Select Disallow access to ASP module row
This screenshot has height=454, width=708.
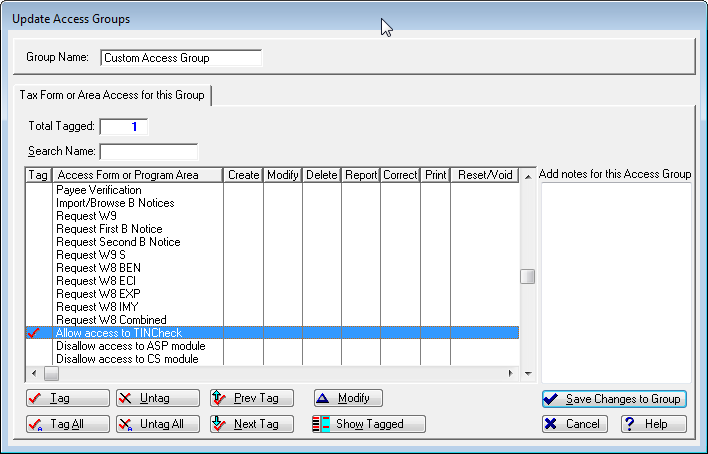point(130,346)
